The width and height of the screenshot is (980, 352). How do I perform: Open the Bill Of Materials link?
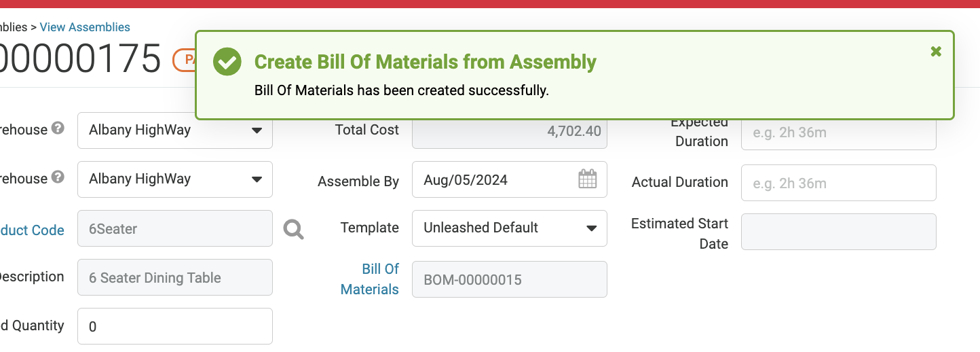[371, 279]
